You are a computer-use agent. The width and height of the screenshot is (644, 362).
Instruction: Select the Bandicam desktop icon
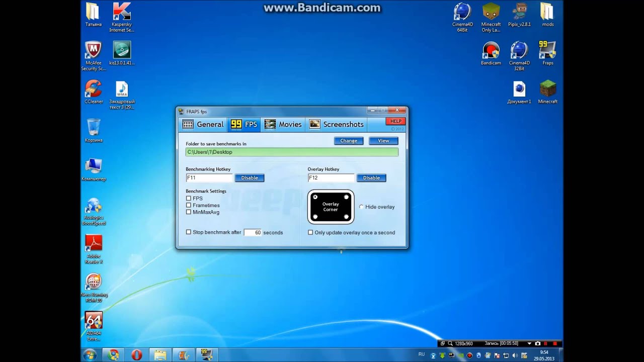click(491, 53)
